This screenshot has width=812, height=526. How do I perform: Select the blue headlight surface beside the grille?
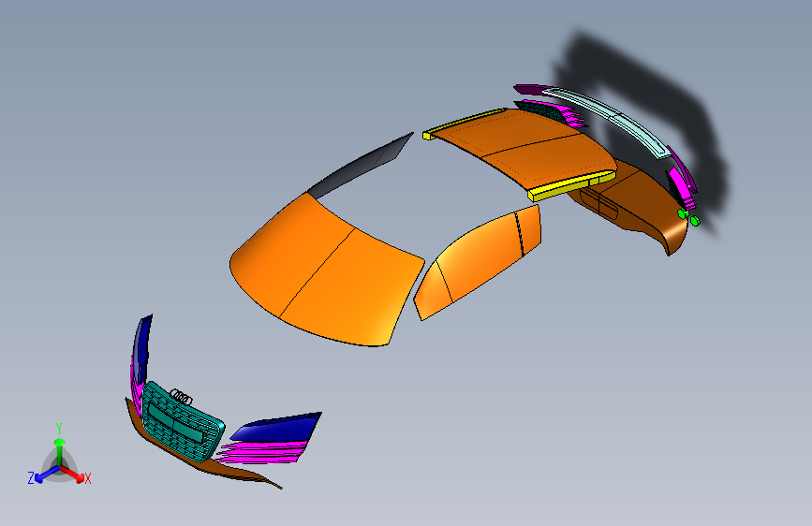pyautogui.click(x=278, y=427)
